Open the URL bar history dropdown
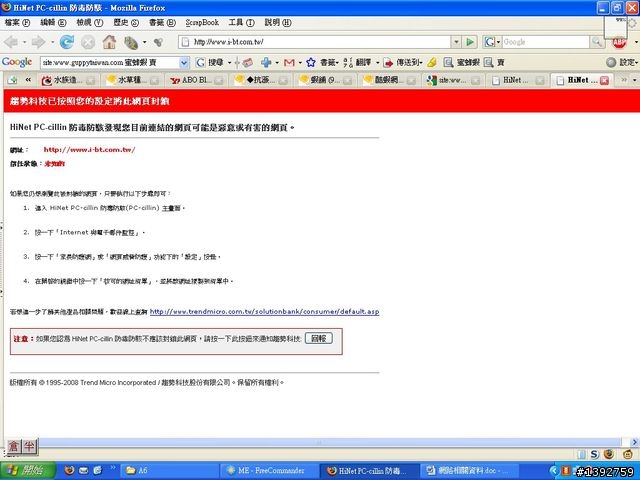 point(456,42)
